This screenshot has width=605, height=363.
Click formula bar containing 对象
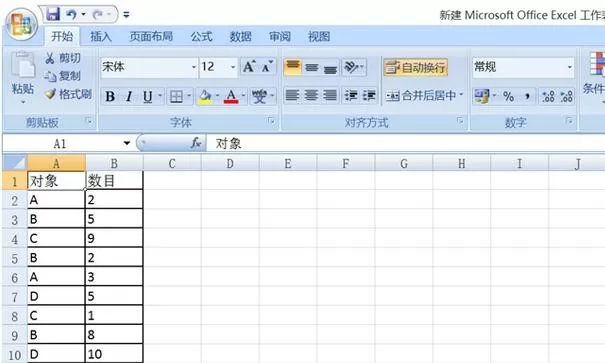point(405,144)
